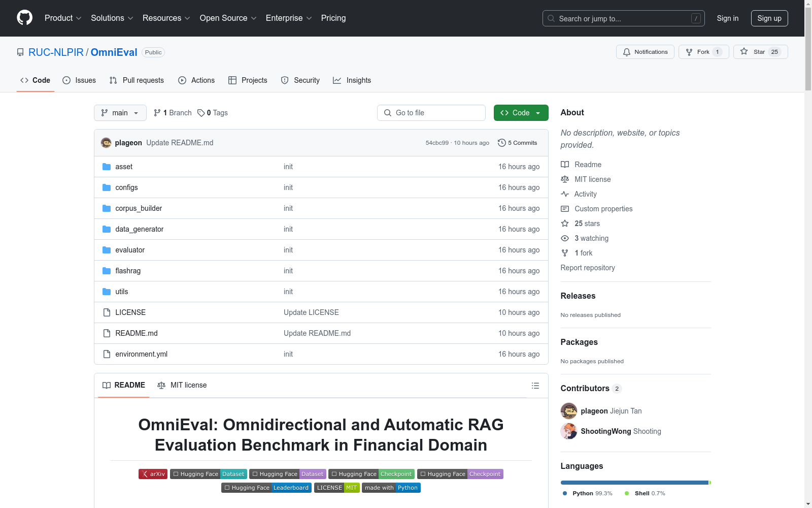Viewport: 812px width, 508px height.
Task: Open the Security tab
Action: coord(300,80)
